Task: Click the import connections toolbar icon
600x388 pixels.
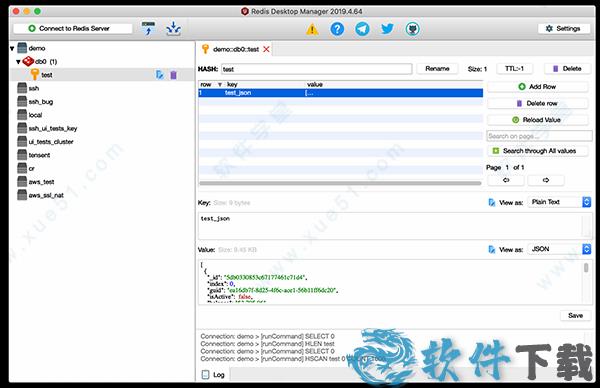Action: (x=148, y=28)
